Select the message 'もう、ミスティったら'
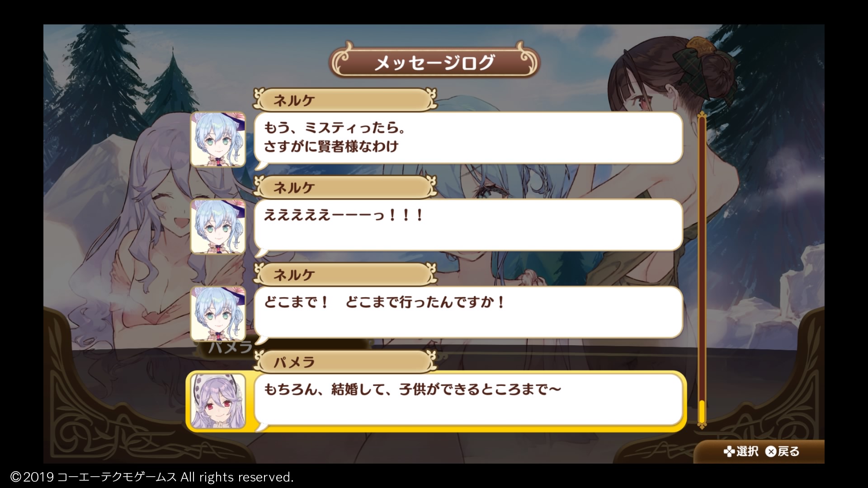Image resolution: width=868 pixels, height=488 pixels. 468,138
